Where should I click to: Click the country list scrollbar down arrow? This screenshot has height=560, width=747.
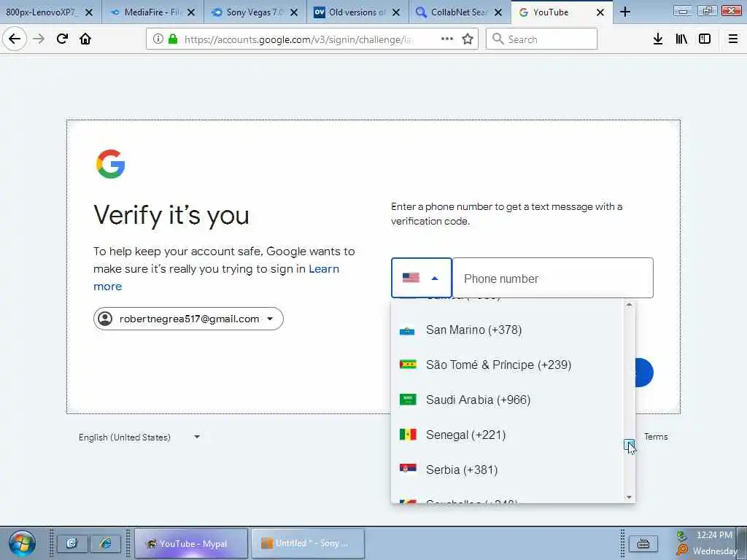pos(630,497)
